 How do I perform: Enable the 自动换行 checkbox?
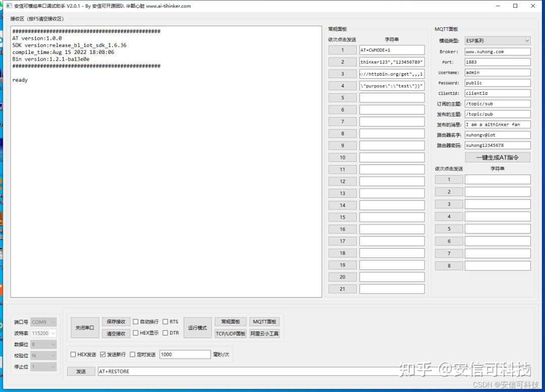136,321
